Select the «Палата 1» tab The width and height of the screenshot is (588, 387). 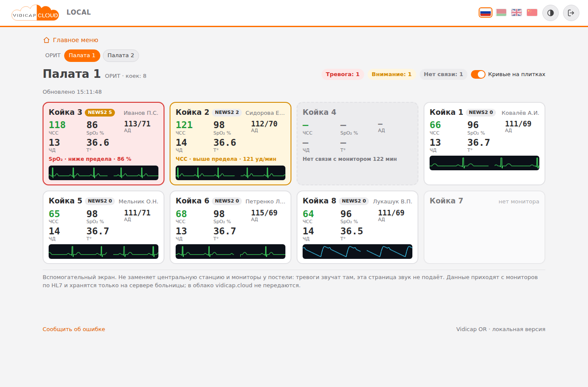point(82,55)
